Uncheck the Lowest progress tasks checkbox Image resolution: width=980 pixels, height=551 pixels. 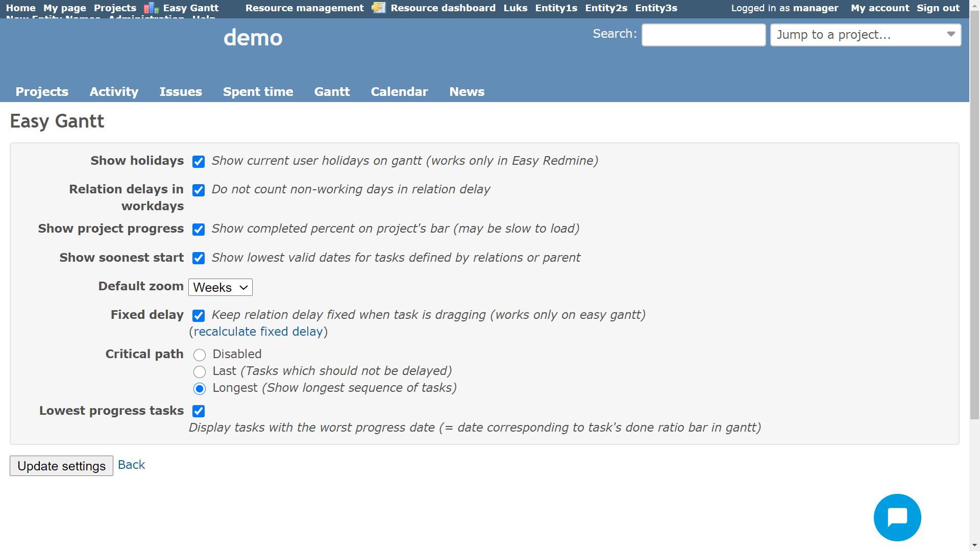pyautogui.click(x=199, y=411)
